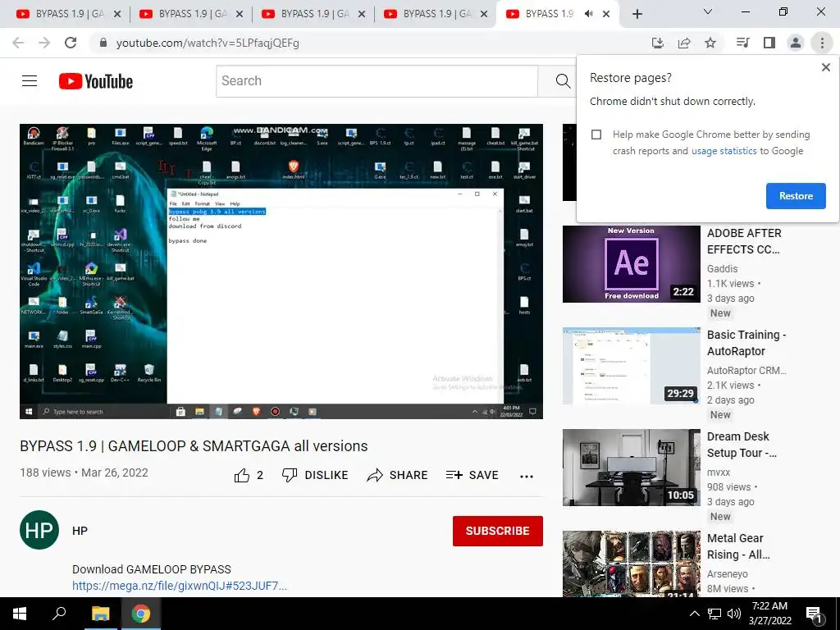Subscribe to the HP channel
This screenshot has height=630, width=840.
click(498, 531)
